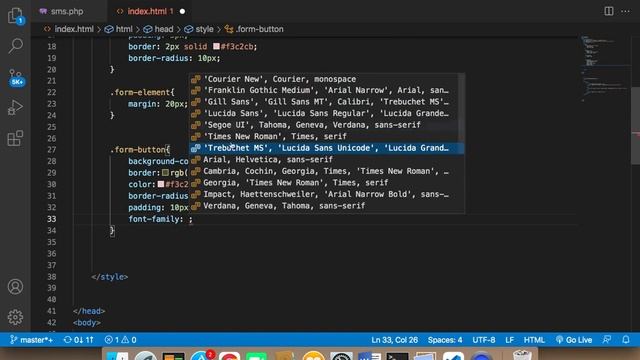Select 'Franklin Gothic Medium' font suggestion
This screenshot has height=360, width=640.
324,90
